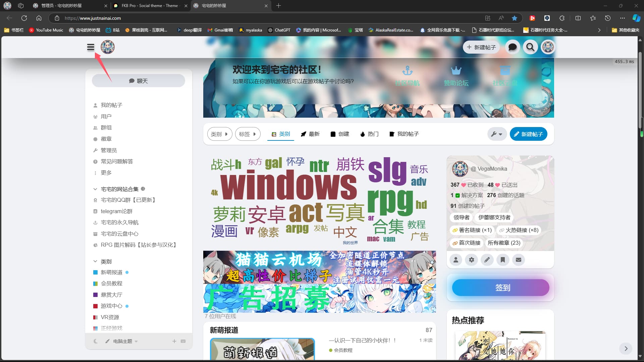
Task: Open the hamburger sidebar menu
Action: pyautogui.click(x=91, y=47)
